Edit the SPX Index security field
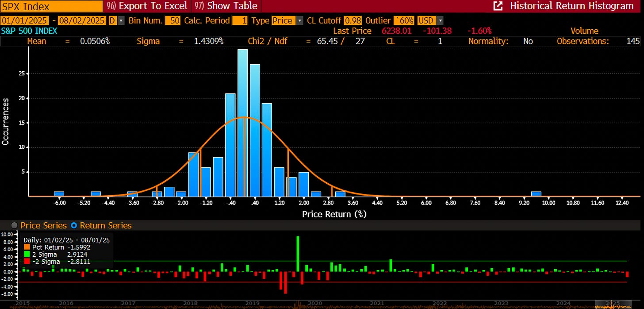Image resolution: width=644 pixels, height=309 pixels. tap(51, 6)
